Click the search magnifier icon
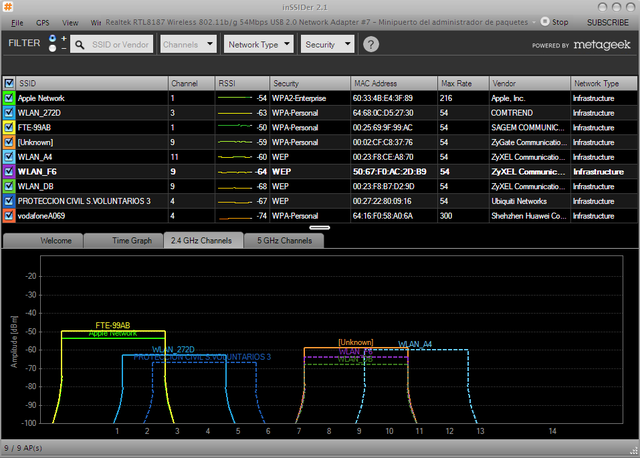This screenshot has height=458, width=640. coord(80,45)
